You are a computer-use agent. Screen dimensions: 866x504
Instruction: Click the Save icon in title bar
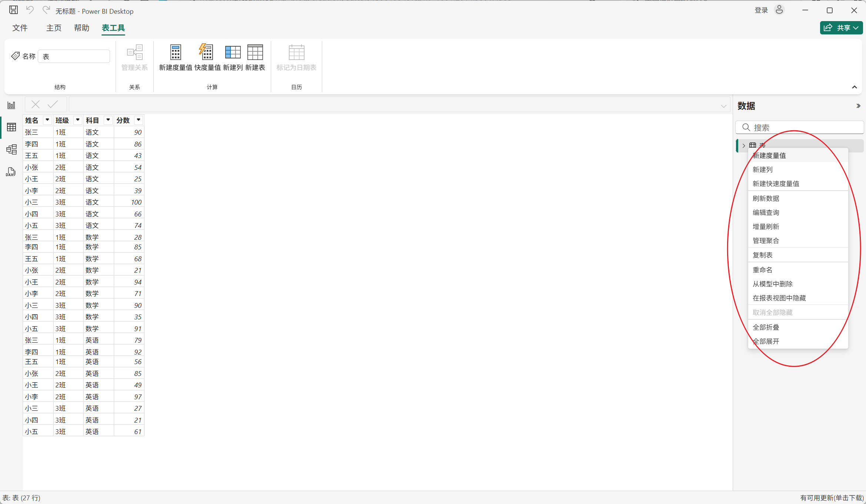[14, 10]
